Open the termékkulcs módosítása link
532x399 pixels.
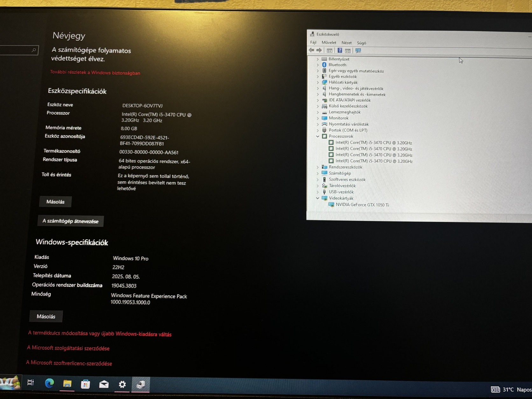100,333
